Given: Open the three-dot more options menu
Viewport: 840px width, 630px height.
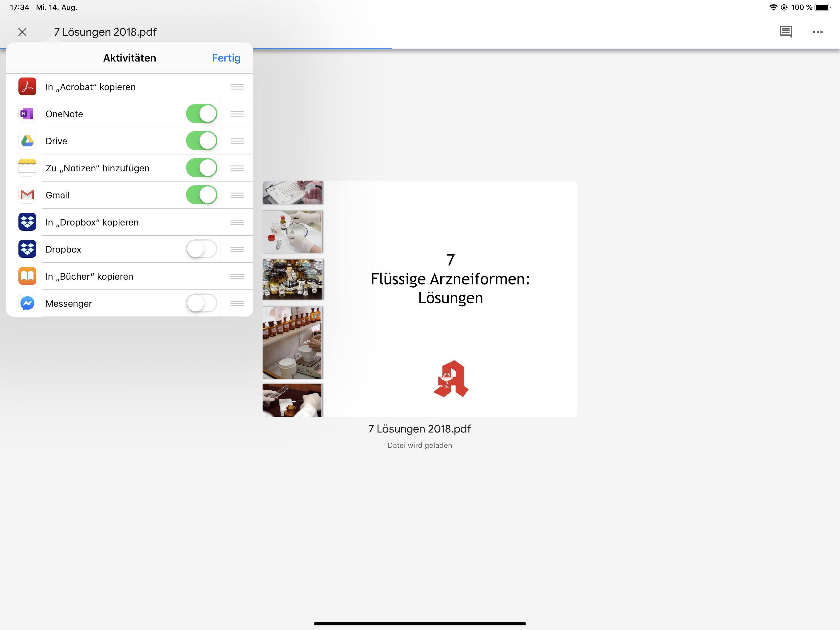Looking at the screenshot, I should click(x=817, y=32).
